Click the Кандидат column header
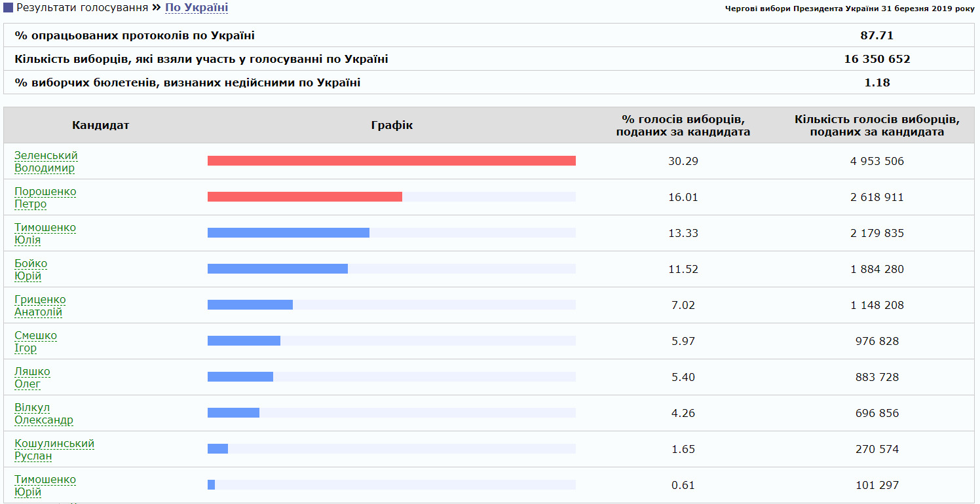 pos(101,125)
